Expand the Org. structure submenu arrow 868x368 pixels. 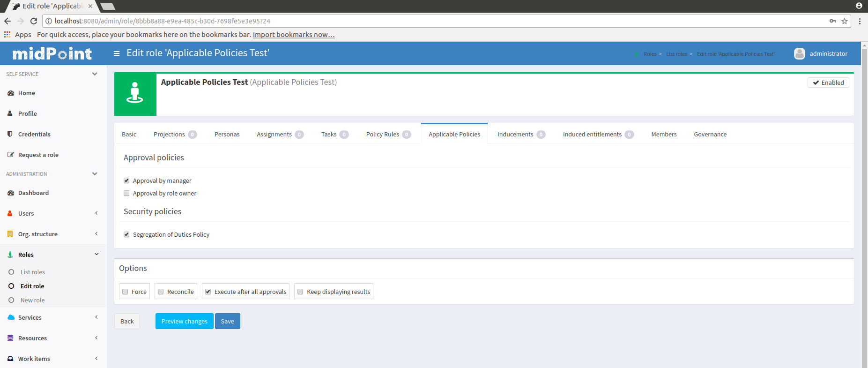tap(96, 234)
